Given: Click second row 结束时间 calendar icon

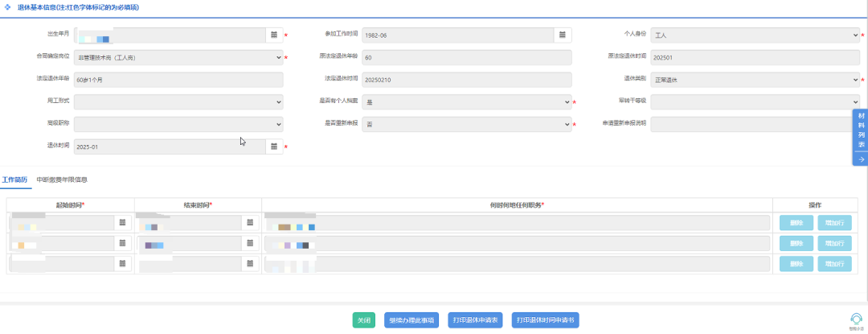Looking at the screenshot, I should 251,243.
